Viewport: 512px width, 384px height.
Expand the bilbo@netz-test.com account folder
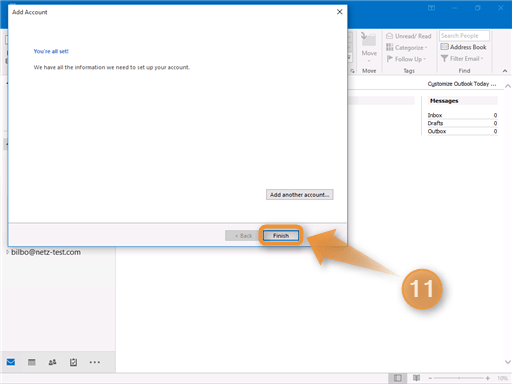pyautogui.click(x=7, y=252)
